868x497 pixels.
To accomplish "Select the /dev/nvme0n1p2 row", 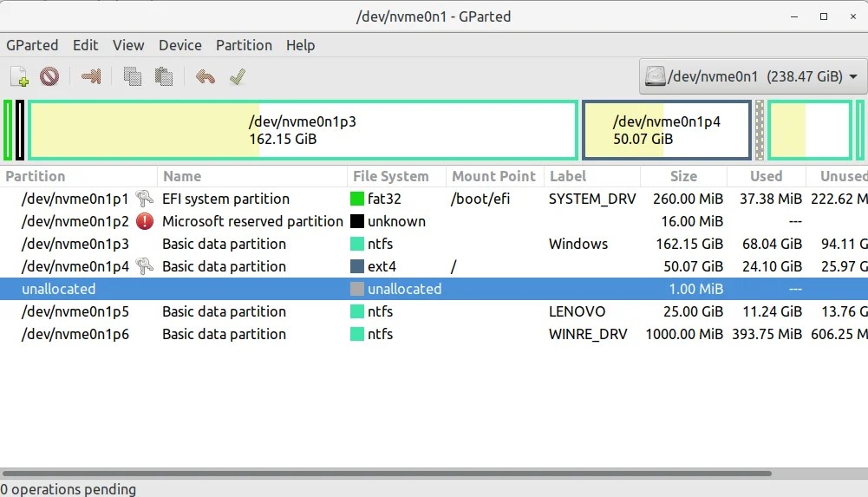I will click(434, 221).
